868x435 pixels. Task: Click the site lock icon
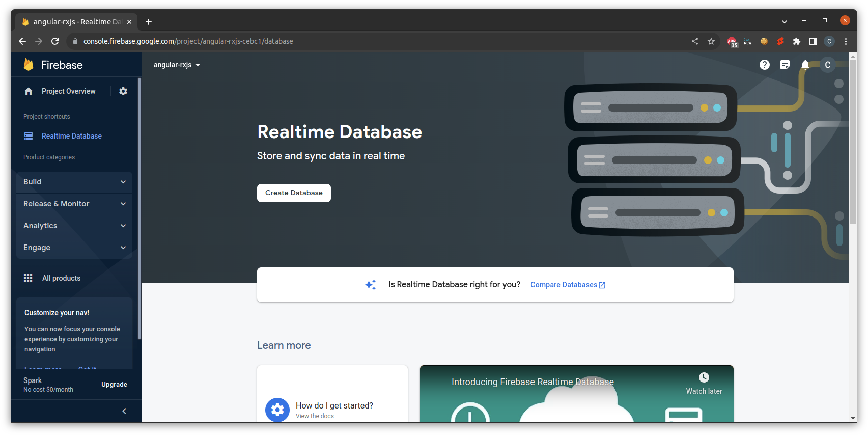tap(75, 41)
